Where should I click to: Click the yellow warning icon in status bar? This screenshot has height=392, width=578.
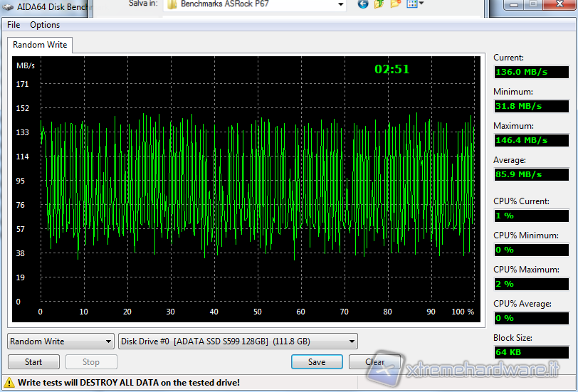pos(9,383)
